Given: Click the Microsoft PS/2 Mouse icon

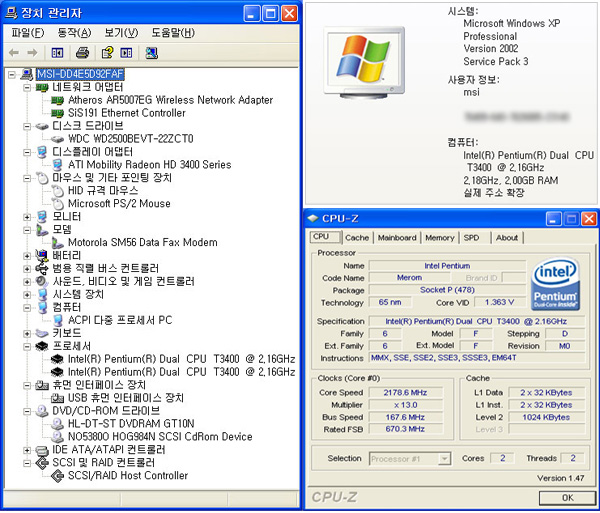Looking at the screenshot, I should [x=57, y=204].
